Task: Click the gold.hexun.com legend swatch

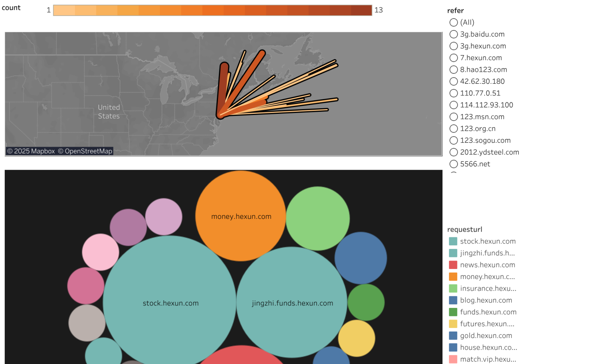Action: [453, 336]
